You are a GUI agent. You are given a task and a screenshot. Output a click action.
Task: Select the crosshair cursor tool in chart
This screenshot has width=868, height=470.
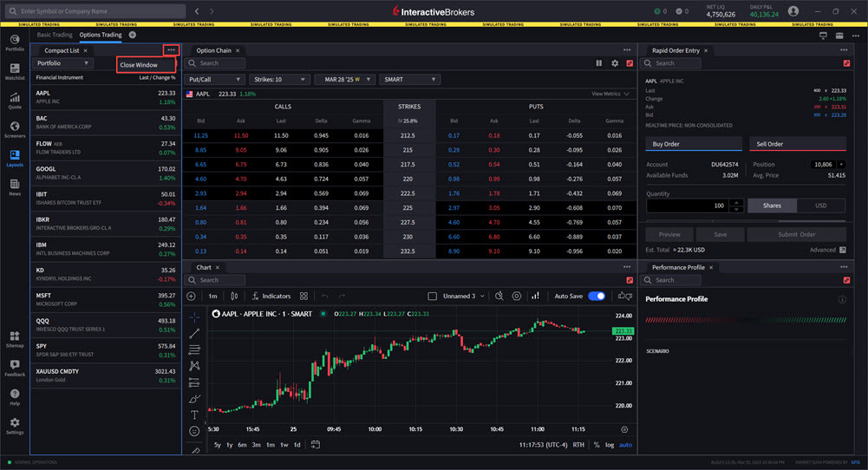pos(194,317)
